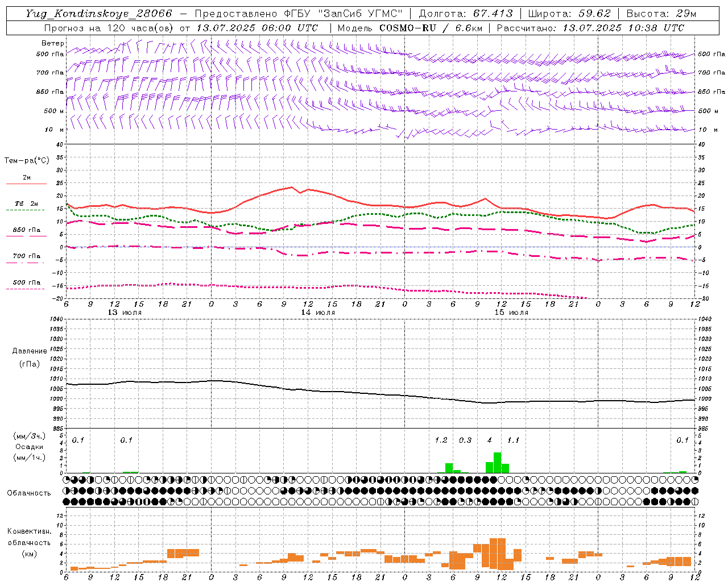This screenshot has height=582, width=728.
Task: Click the Td 2м dew point legend label
Action: point(27,203)
